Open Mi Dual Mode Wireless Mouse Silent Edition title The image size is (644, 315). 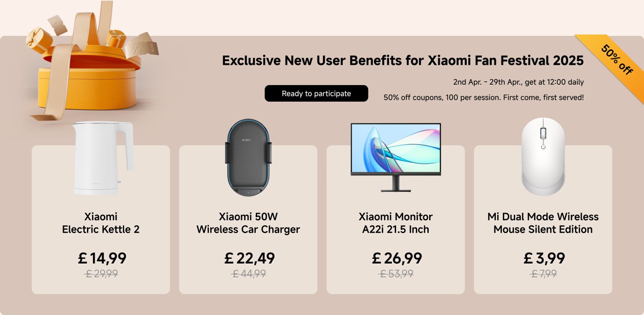click(x=543, y=223)
